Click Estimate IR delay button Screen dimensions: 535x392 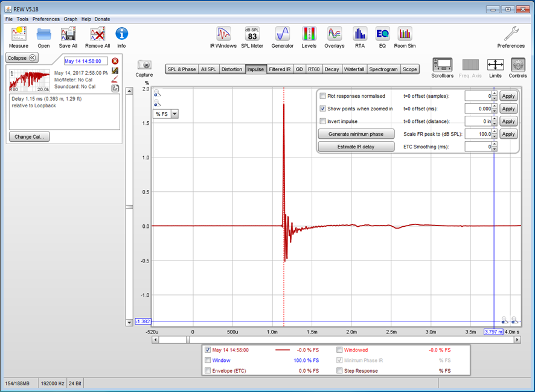tap(356, 147)
